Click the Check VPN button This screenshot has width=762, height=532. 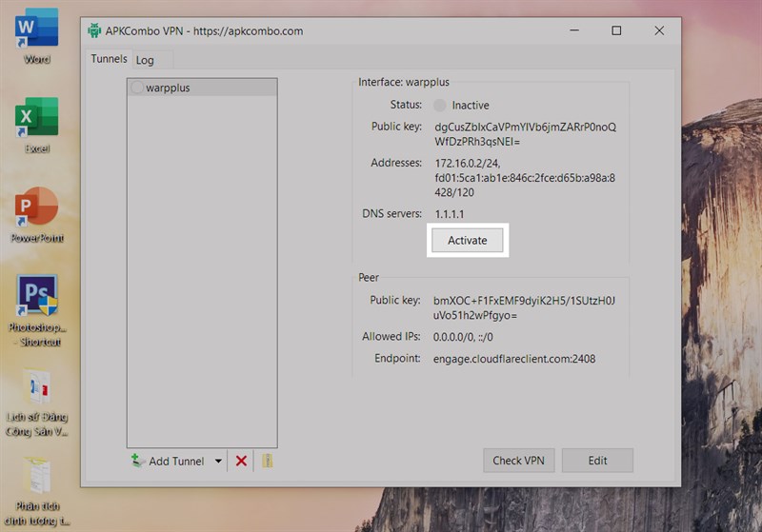518,461
